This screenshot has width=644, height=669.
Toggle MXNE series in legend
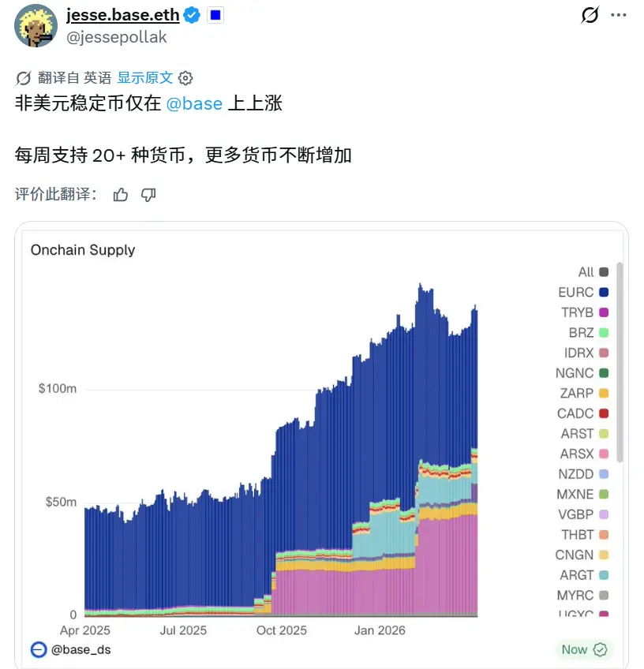tap(582, 494)
